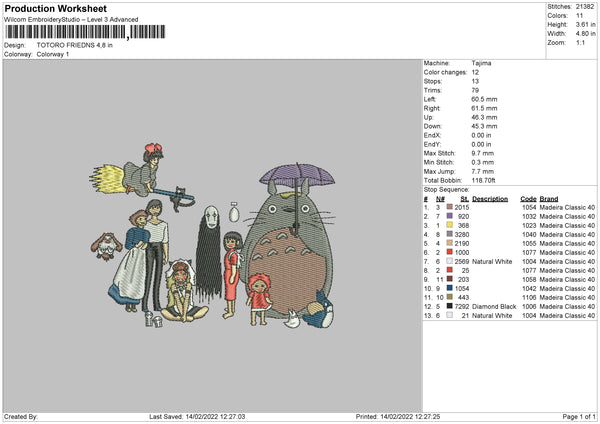The height and width of the screenshot is (424, 600).
Task: Select the EndX value 0.00 in
Action: coord(481,135)
